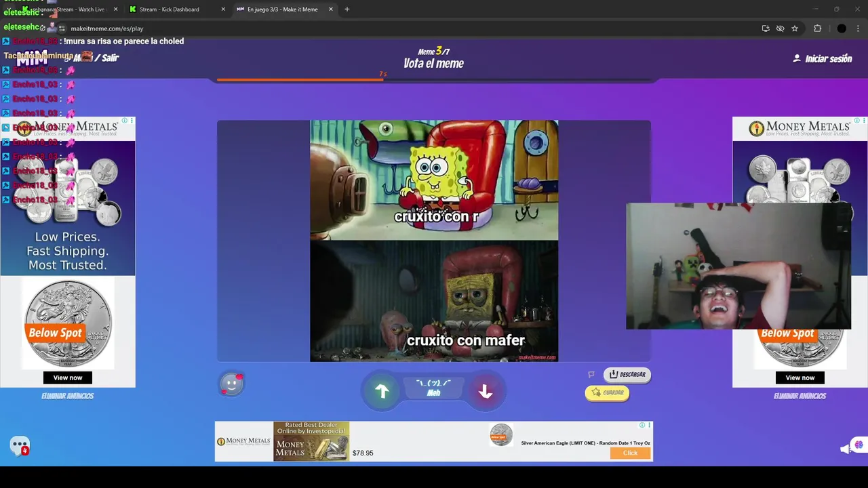Click the Descargar download button
This screenshot has width=868, height=488.
[627, 374]
